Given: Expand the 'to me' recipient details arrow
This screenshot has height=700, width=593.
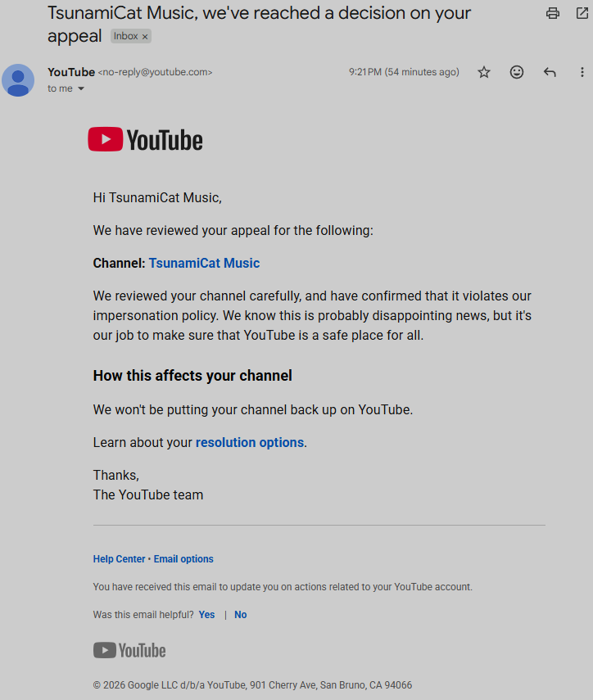Looking at the screenshot, I should 81,88.
